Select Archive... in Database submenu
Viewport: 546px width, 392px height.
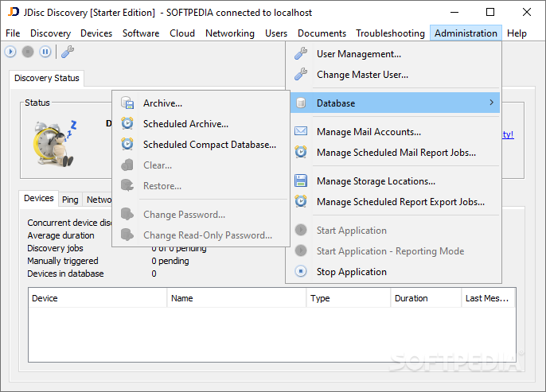(201, 103)
